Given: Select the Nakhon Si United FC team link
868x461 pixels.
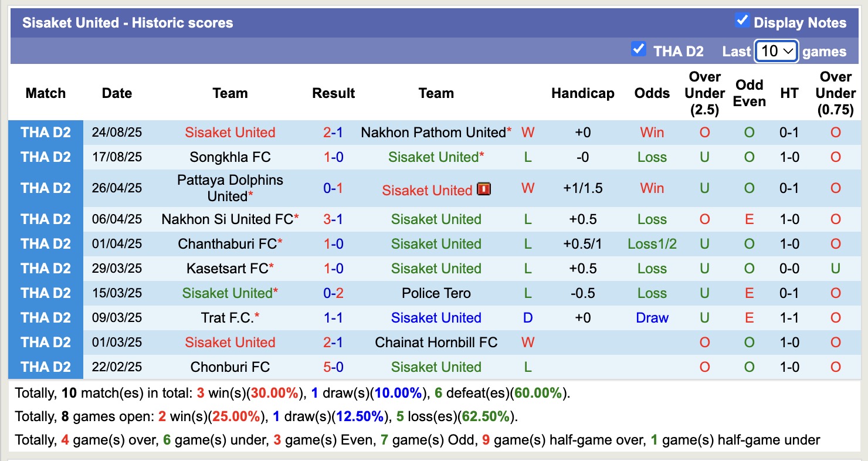Looking at the screenshot, I should point(227,219).
